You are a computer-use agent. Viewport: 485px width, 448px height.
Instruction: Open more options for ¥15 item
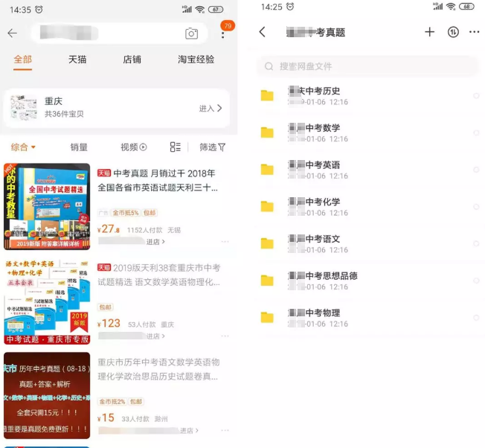pyautogui.click(x=225, y=430)
